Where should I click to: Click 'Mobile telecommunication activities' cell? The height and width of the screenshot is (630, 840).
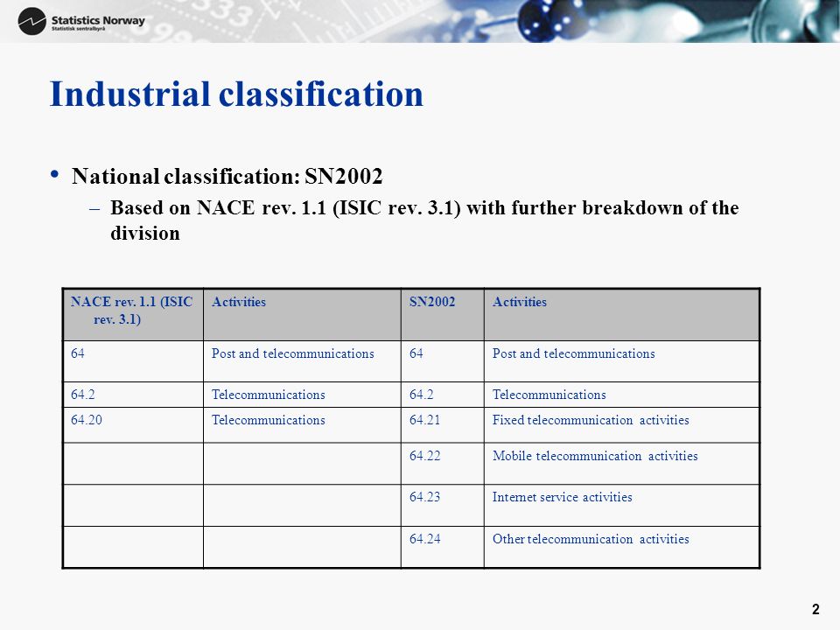[x=621, y=464]
